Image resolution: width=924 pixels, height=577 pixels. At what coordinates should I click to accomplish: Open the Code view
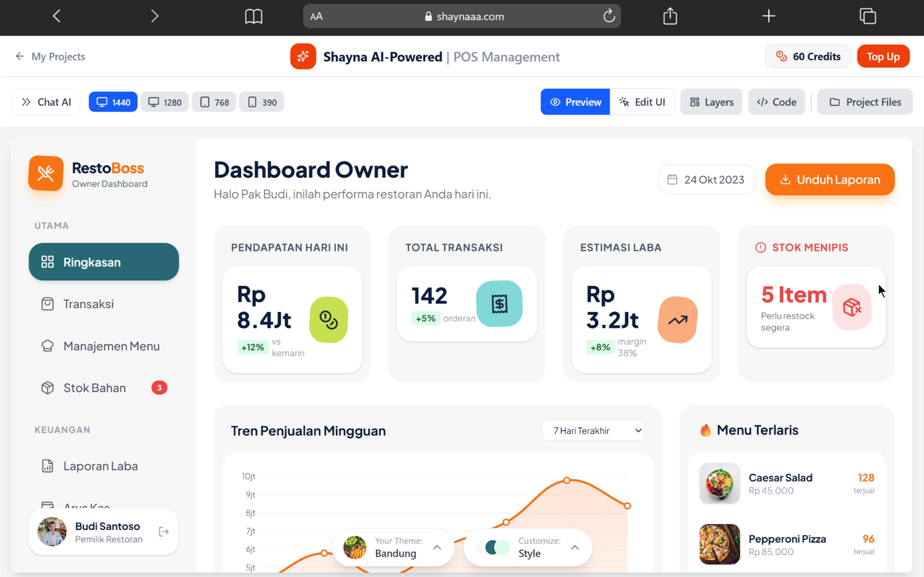776,102
